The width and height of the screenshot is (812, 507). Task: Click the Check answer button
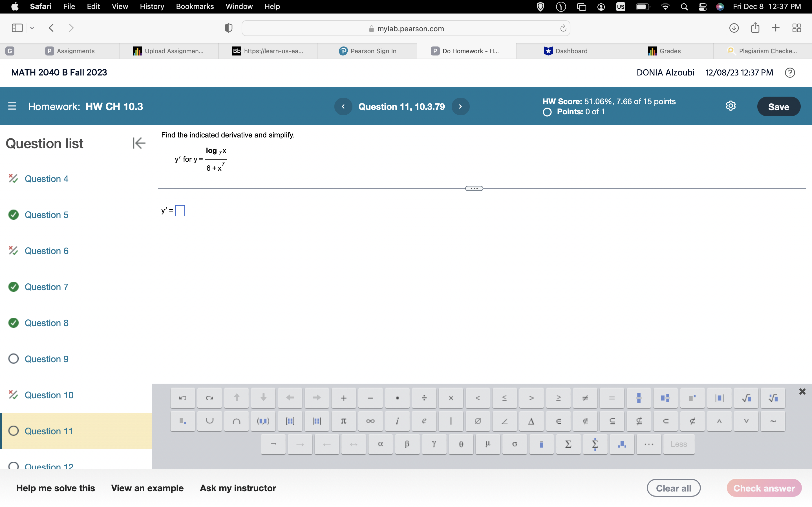[x=764, y=488]
